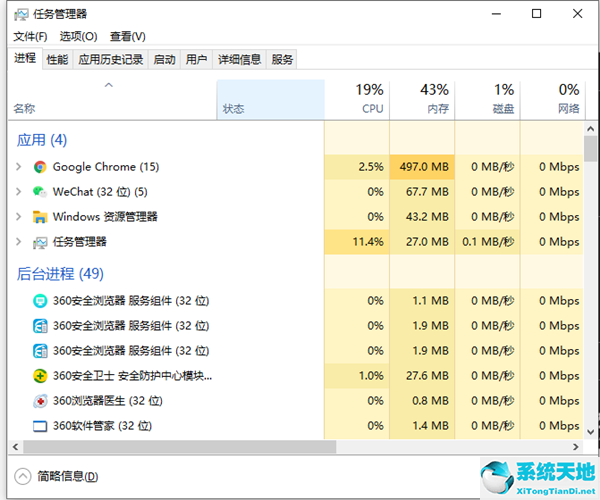Click the 360浏览器医生 icon
600x500 pixels.
pyautogui.click(x=40, y=401)
